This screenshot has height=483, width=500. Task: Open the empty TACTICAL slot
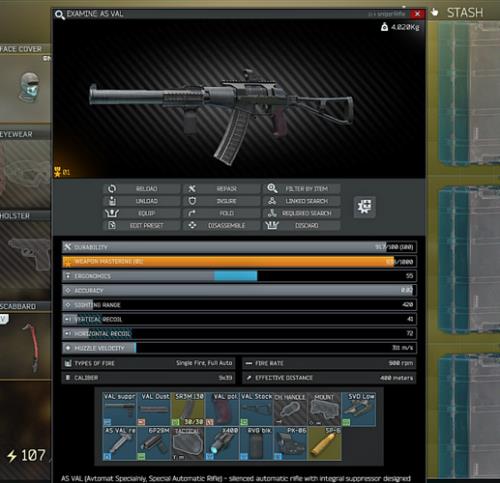[x=188, y=444]
